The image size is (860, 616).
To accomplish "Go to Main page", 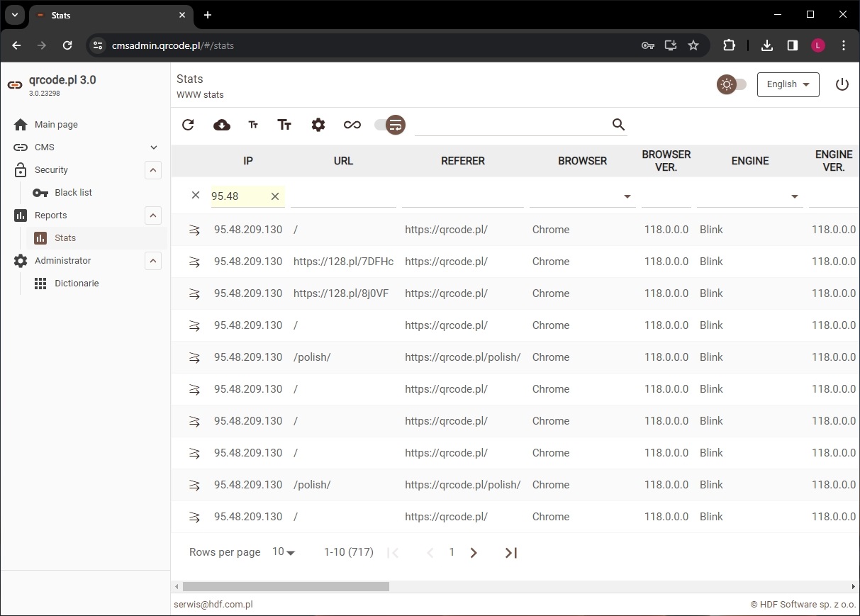I will pyautogui.click(x=56, y=124).
